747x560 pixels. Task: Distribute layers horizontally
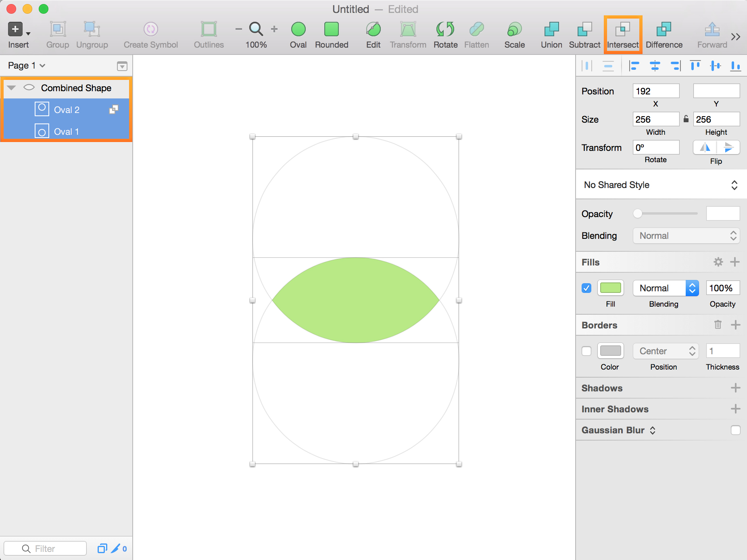pyautogui.click(x=587, y=66)
